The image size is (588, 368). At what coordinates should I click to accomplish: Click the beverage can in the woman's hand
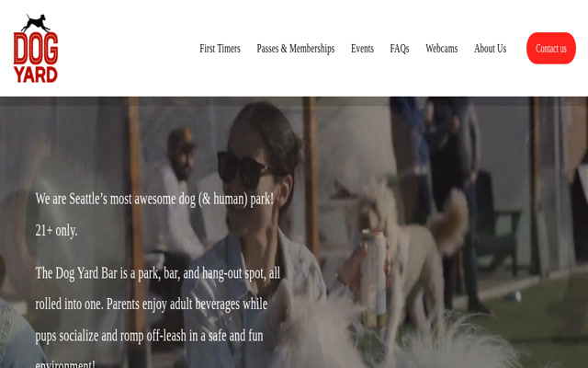(x=372, y=276)
